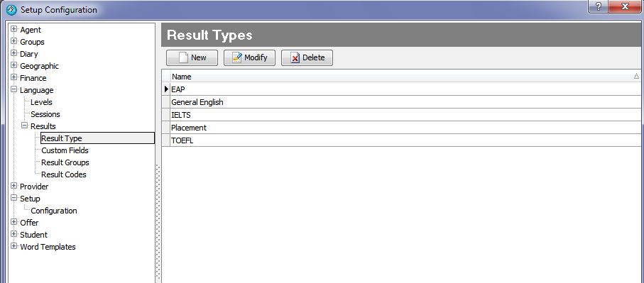Select the TOEFL row
Image resolution: width=644 pixels, height=283 pixels.
click(x=406, y=140)
